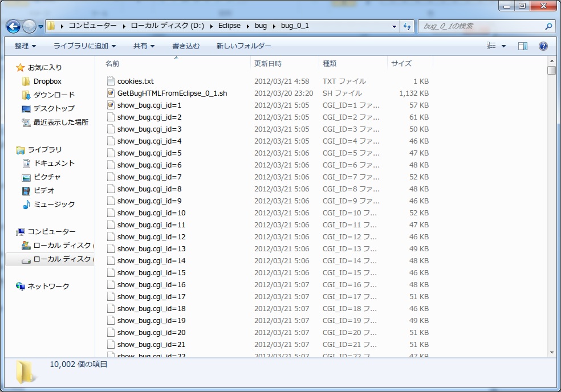Open the ライブラリに追加 dropdown
The width and height of the screenshot is (561, 392).
pos(85,46)
